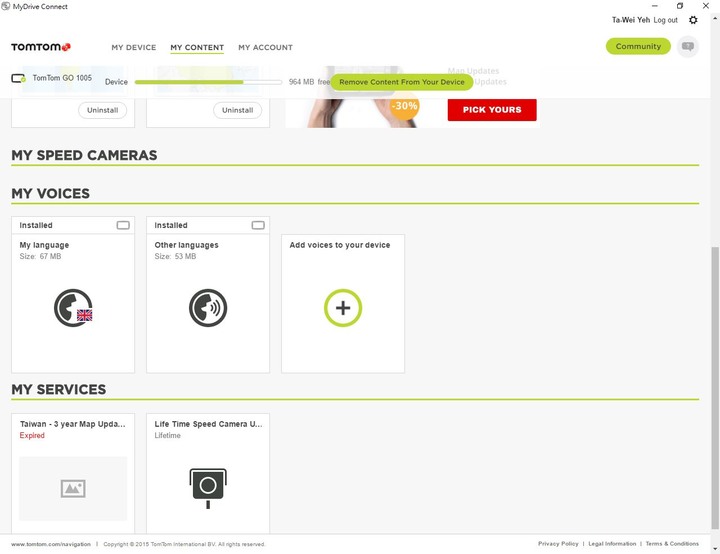This screenshot has width=720, height=554.
Task: Click Remove Content From Your Device button
Action: tap(402, 82)
